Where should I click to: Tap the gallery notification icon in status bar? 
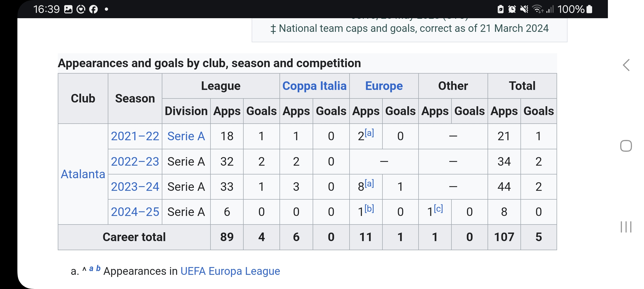click(68, 9)
